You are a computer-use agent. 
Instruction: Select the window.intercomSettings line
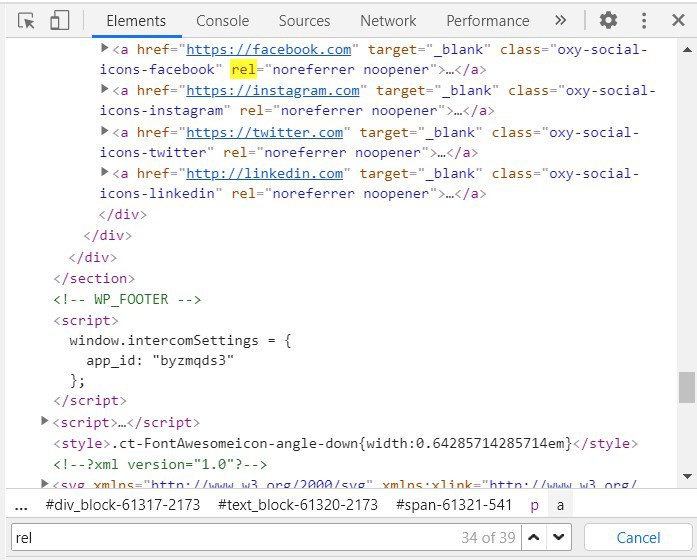180,340
